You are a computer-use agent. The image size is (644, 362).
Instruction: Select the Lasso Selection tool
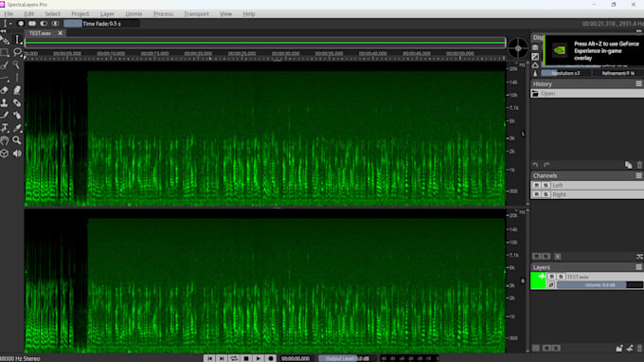[x=17, y=52]
